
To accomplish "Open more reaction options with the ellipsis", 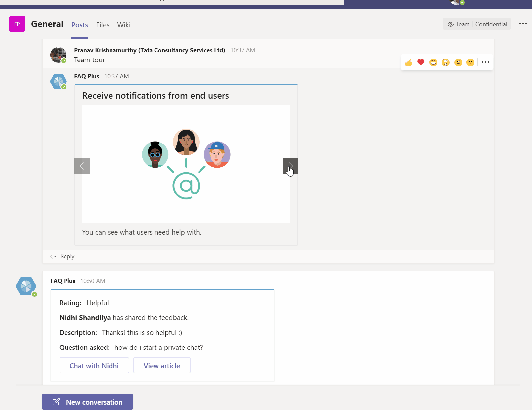I will 485,62.
